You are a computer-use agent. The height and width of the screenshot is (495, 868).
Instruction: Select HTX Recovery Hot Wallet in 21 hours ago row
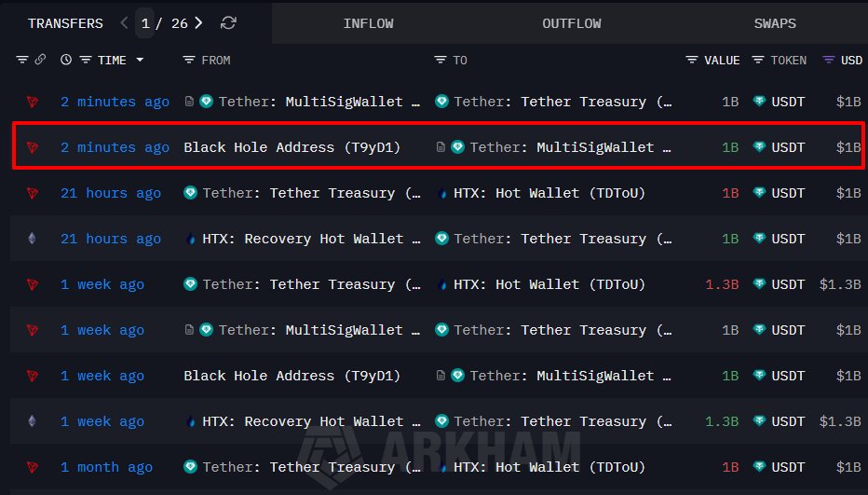click(x=312, y=239)
